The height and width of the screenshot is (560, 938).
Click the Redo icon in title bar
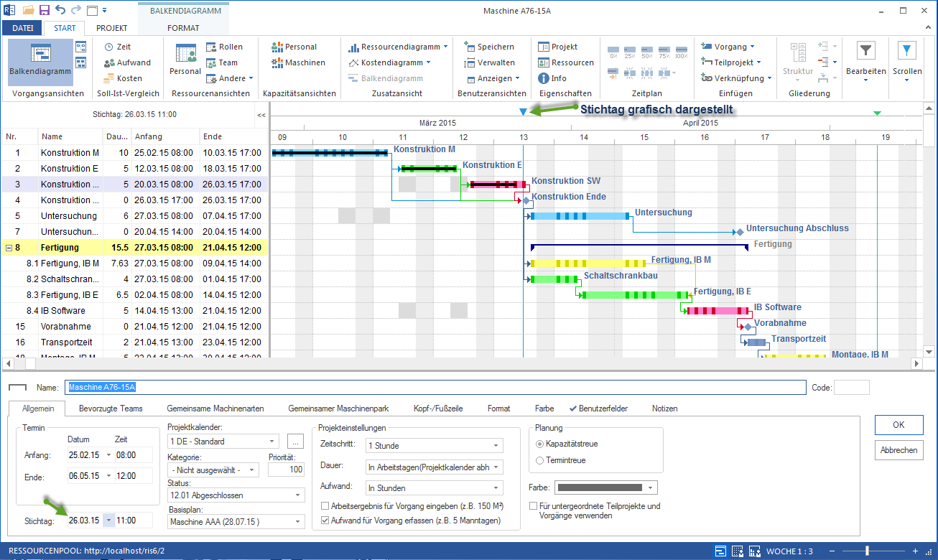coord(76,10)
